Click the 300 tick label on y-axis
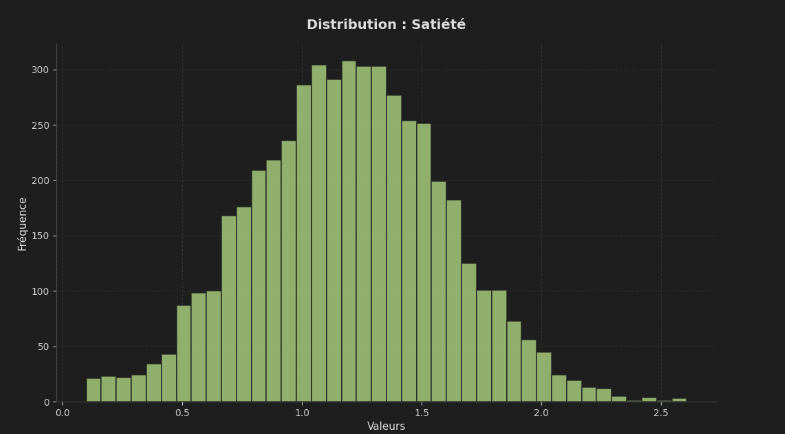 pos(40,70)
